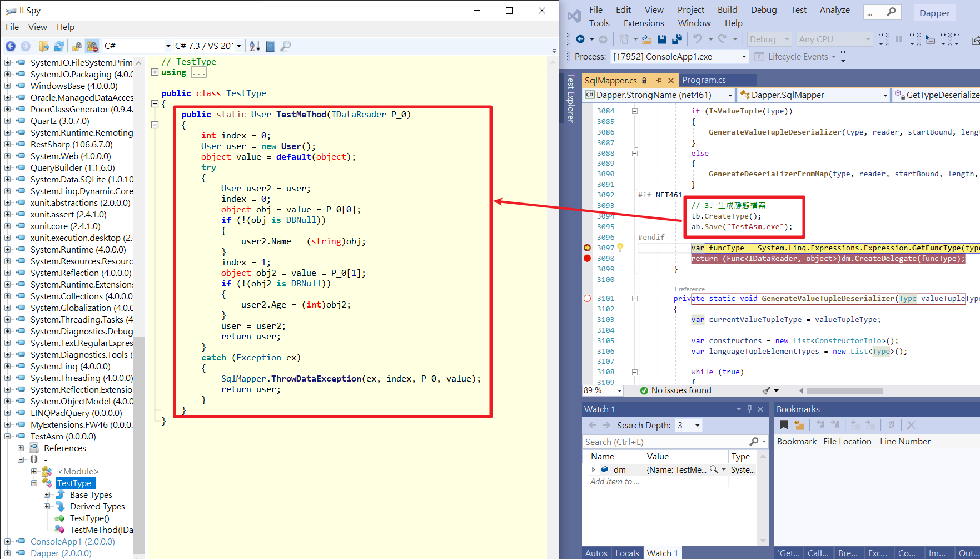Collapse the TestAsm assembly tree node
The image size is (980, 559).
(7, 437)
